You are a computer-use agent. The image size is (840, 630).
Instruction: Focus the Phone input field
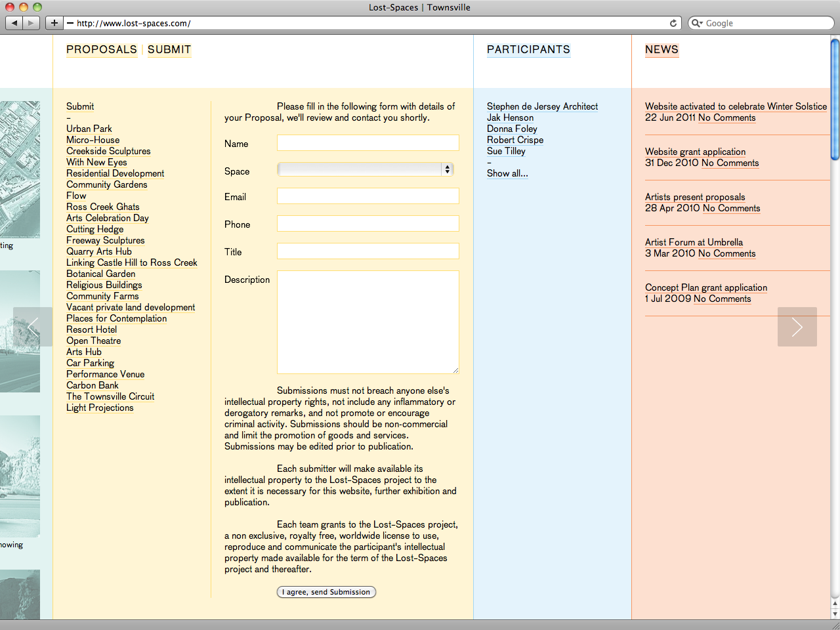click(x=368, y=224)
